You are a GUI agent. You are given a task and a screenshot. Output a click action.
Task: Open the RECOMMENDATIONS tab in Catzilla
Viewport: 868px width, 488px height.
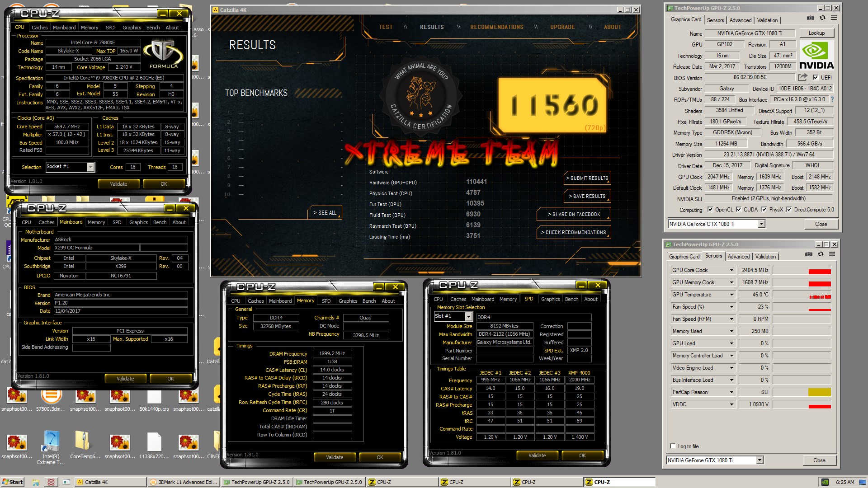[496, 27]
